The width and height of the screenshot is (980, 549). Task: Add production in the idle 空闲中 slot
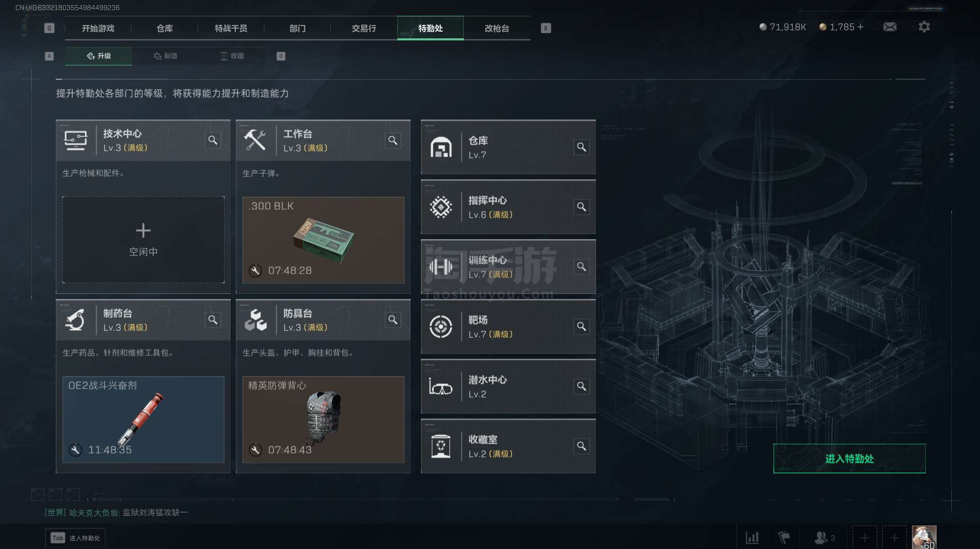(x=143, y=240)
